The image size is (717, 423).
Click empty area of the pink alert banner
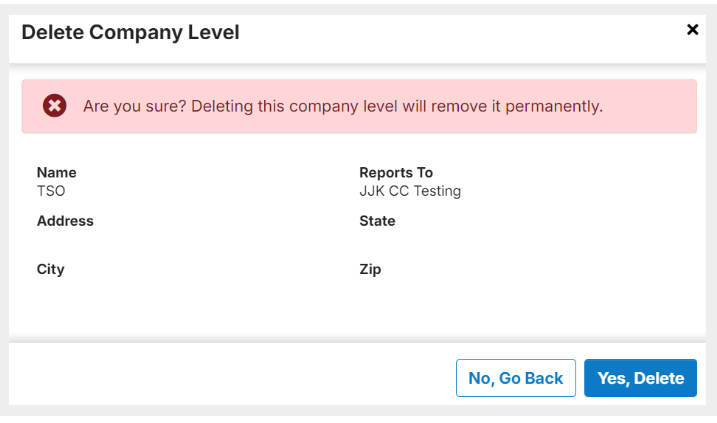pyautogui.click(x=649, y=107)
